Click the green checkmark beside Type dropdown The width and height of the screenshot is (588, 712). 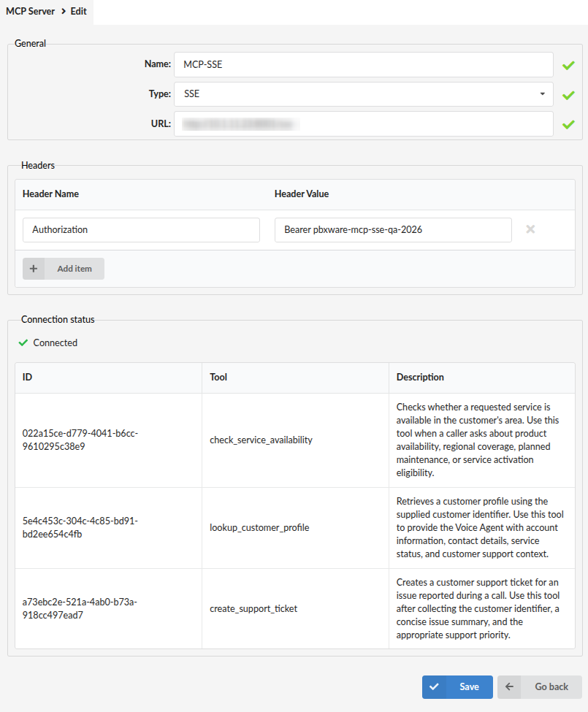click(568, 96)
